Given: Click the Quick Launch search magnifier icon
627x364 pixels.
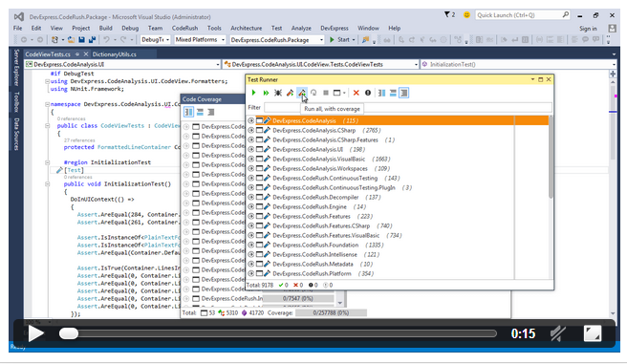Looking at the screenshot, I should pyautogui.click(x=565, y=14).
